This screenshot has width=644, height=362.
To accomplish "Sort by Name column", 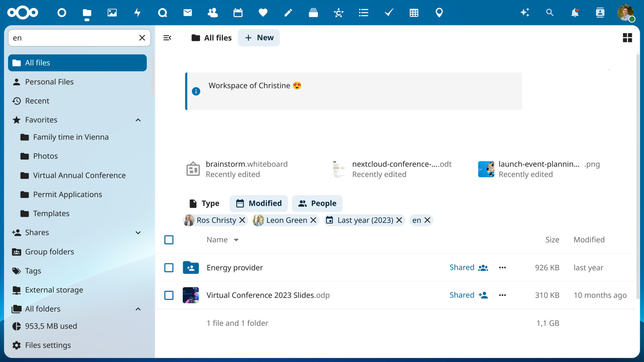I will pos(223,240).
